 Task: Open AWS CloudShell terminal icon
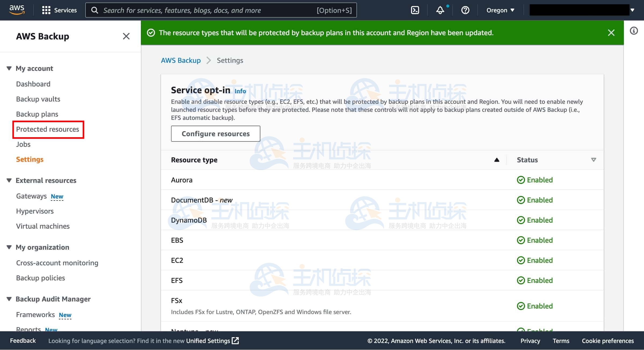tap(415, 10)
